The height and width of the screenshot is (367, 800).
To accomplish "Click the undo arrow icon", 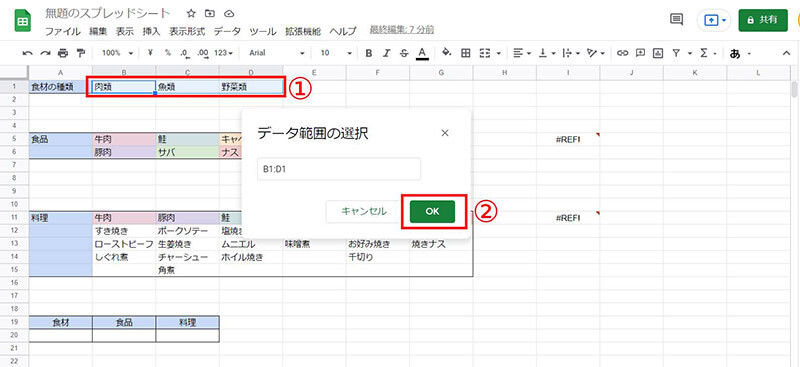I will click(x=28, y=53).
